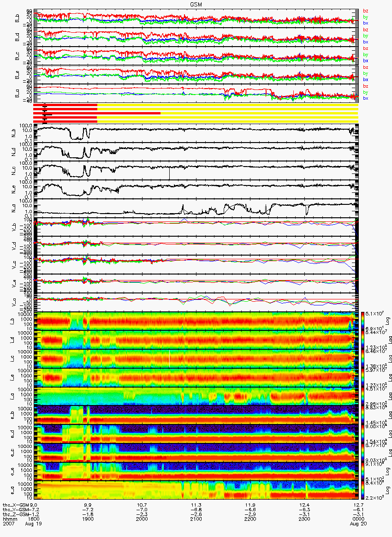Click the V_a velocity axis label
Image resolution: width=392 pixels, height=537 pixels.
point(14,302)
